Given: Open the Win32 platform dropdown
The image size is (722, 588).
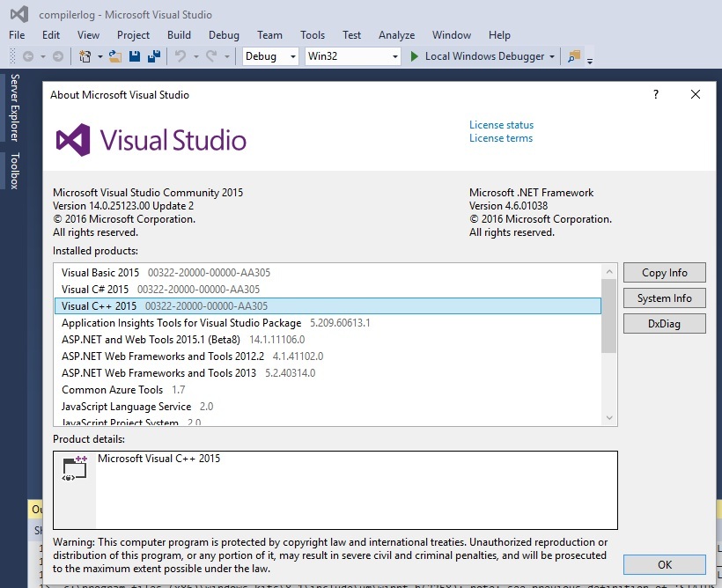Looking at the screenshot, I should click(353, 56).
